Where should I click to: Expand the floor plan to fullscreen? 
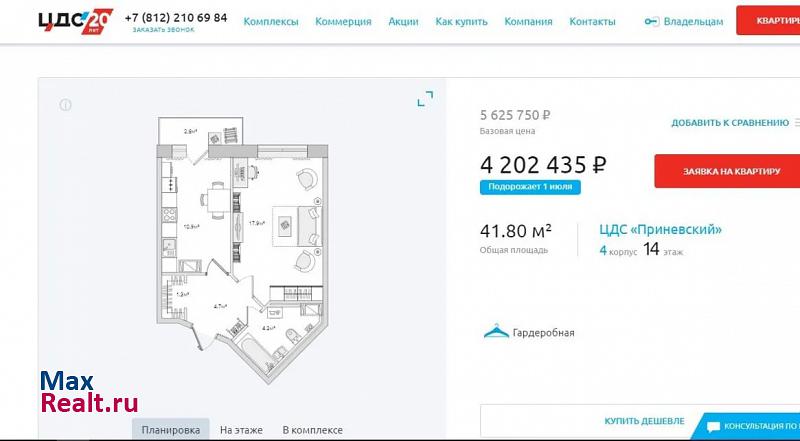[x=425, y=98]
